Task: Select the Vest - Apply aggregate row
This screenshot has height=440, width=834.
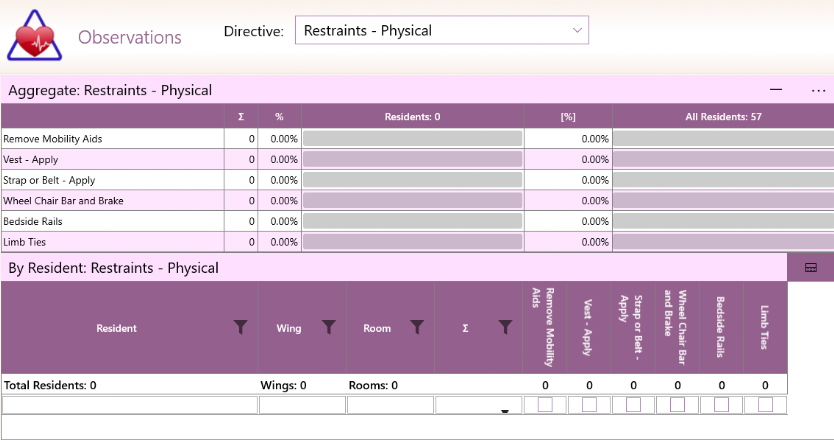Action: click(417, 160)
